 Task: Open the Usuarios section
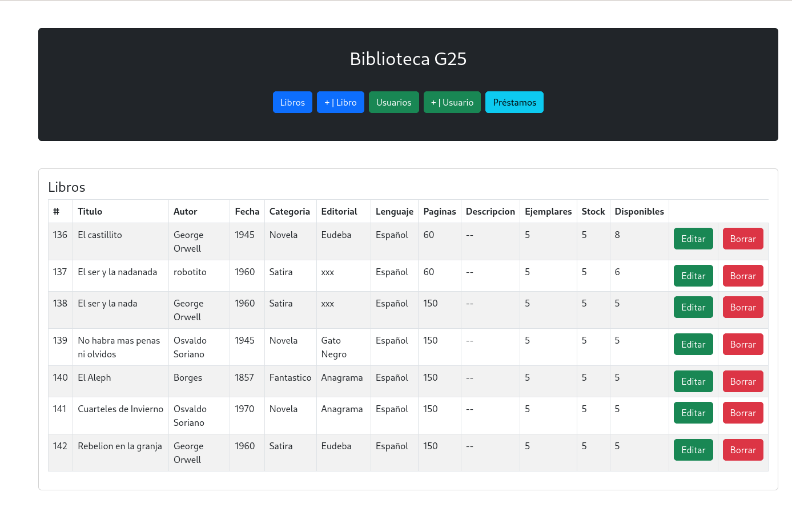click(x=393, y=102)
